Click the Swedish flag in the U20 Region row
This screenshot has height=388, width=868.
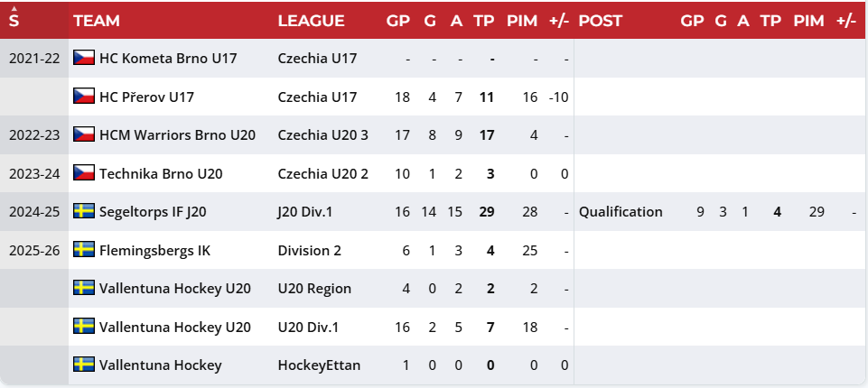[84, 288]
